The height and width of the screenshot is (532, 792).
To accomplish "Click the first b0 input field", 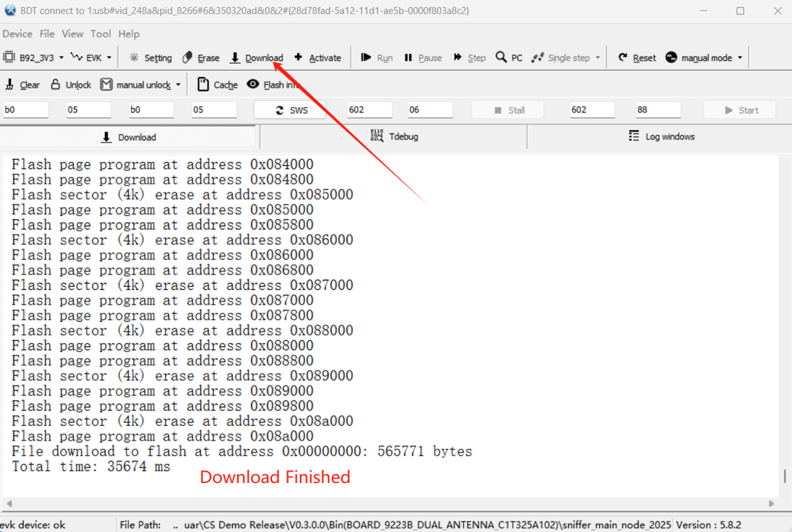I will 25,110.
